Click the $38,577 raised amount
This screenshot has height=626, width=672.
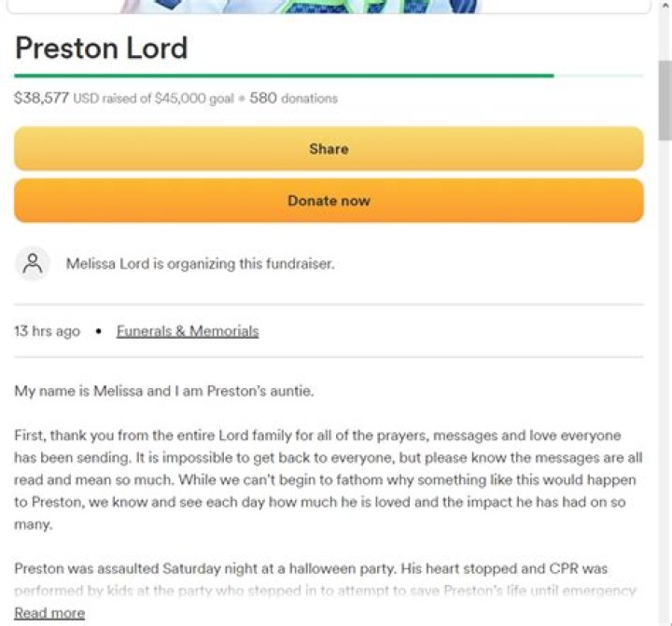pos(42,98)
